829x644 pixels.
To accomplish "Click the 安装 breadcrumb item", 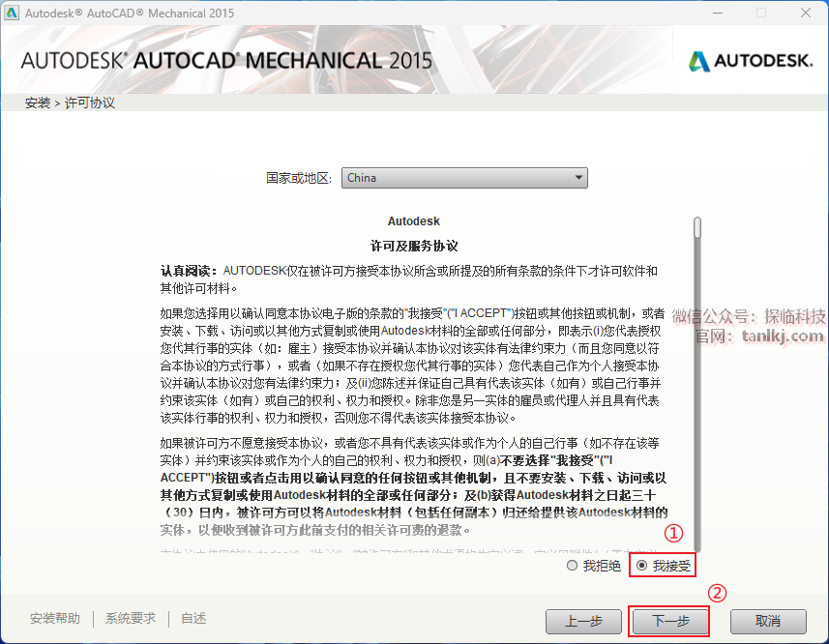I will (x=38, y=102).
